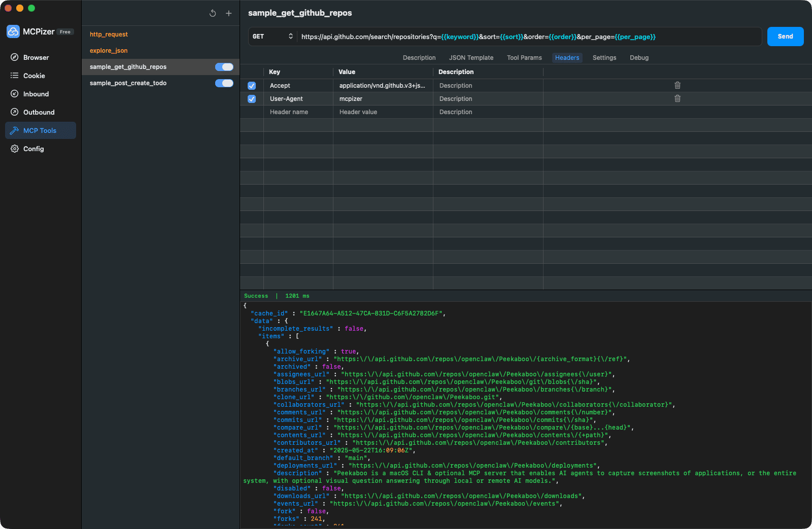Click Description field of Accept row
This screenshot has height=529, width=812.
(x=488, y=86)
